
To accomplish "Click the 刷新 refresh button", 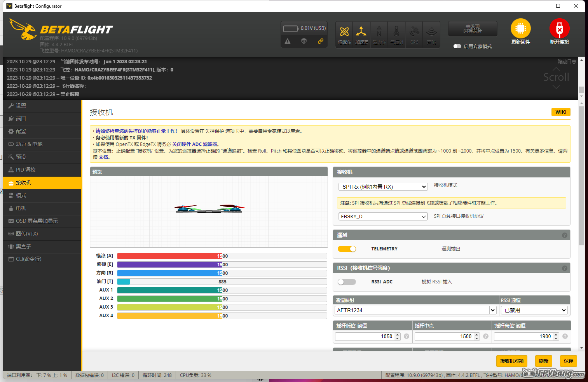I will [544, 361].
